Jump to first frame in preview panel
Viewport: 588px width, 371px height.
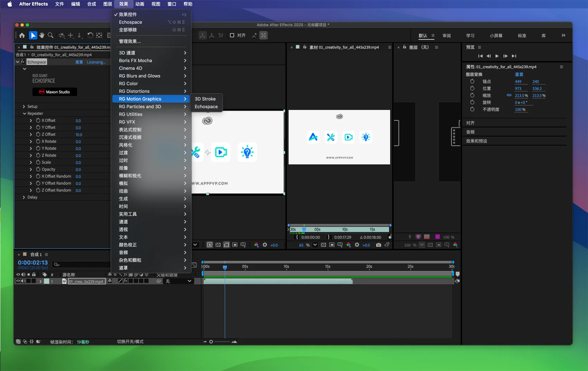click(480, 56)
